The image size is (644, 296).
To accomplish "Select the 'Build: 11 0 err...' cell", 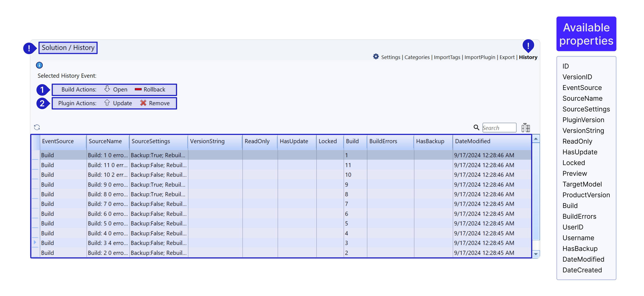I will pos(108,165).
